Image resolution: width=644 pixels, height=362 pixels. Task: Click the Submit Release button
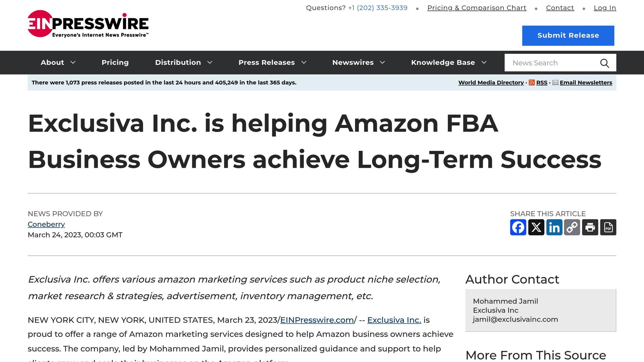point(568,36)
